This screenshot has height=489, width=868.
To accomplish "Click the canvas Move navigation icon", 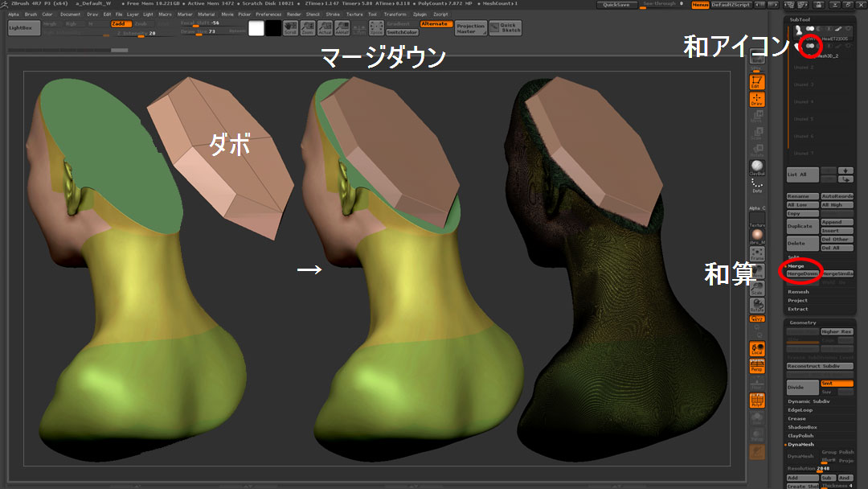I will click(757, 271).
